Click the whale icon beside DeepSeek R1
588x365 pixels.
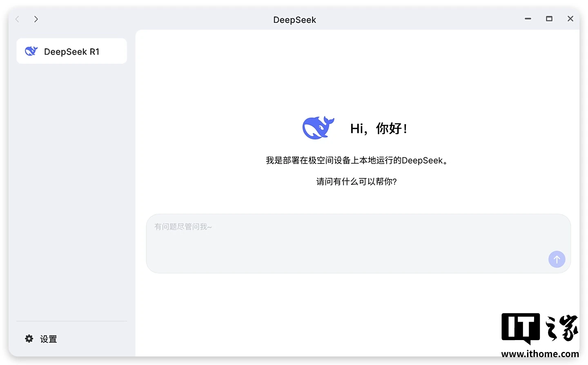pyautogui.click(x=31, y=51)
